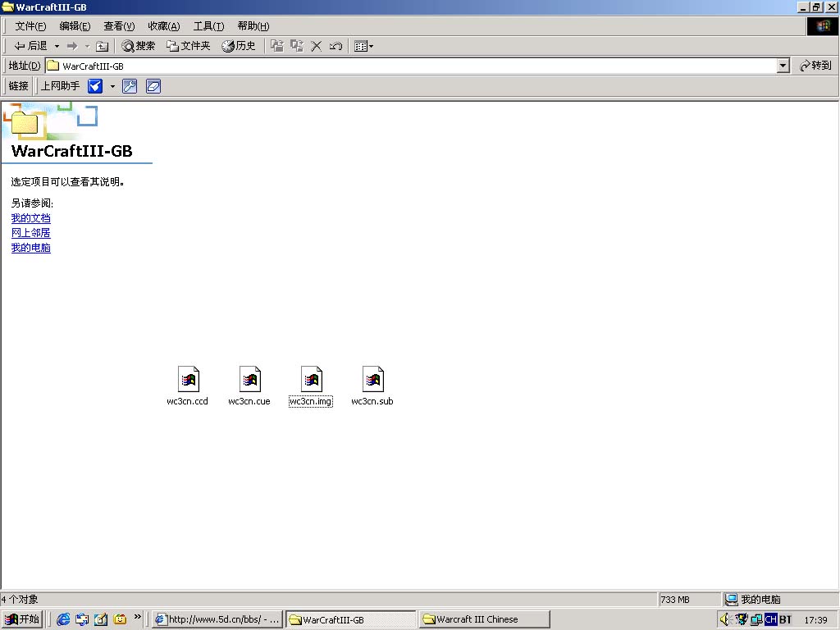Image resolution: width=840 pixels, height=630 pixels.
Task: Click the wrench repair icon
Action: (x=130, y=85)
